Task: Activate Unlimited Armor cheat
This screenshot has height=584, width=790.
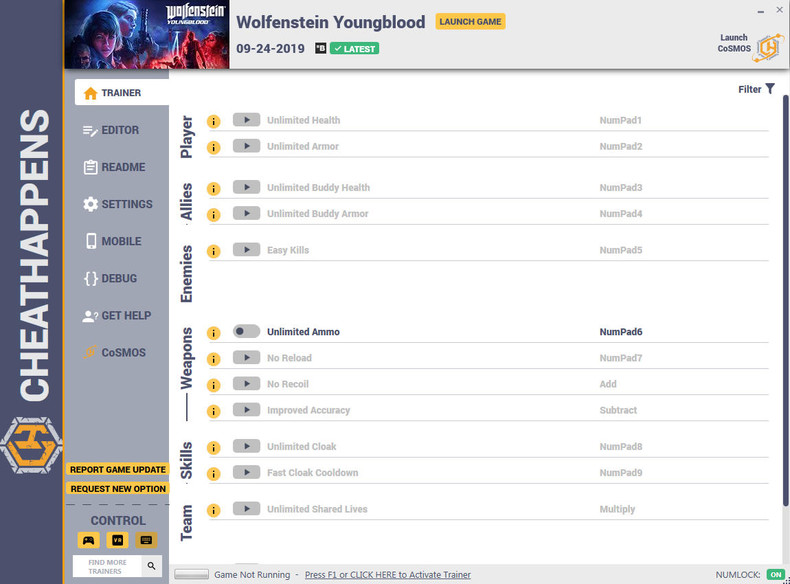Action: 246,146
